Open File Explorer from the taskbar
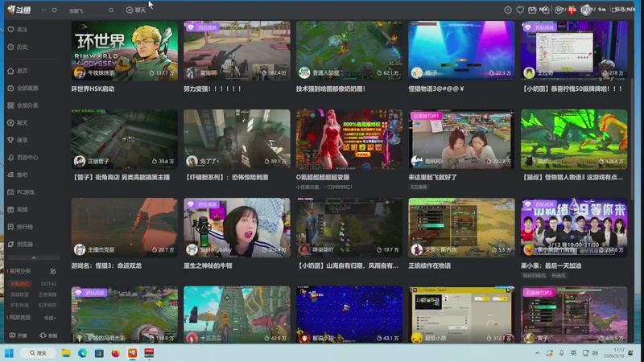 tap(66, 353)
